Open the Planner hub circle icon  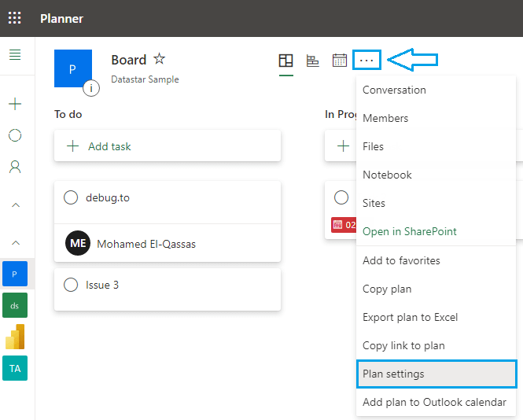coord(15,135)
